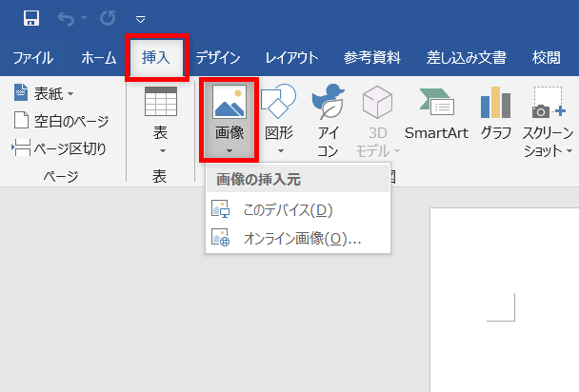Insert an icon via アイコン button
The width and height of the screenshot is (579, 392).
pyautogui.click(x=328, y=119)
